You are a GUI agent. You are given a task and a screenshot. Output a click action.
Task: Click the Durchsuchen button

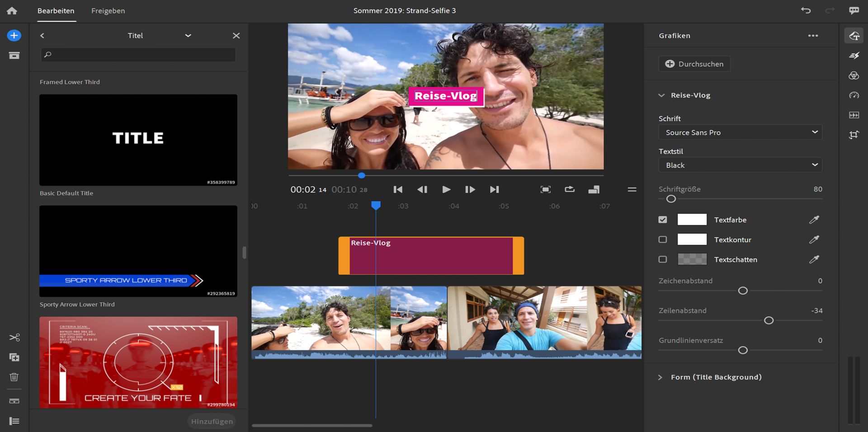click(694, 64)
